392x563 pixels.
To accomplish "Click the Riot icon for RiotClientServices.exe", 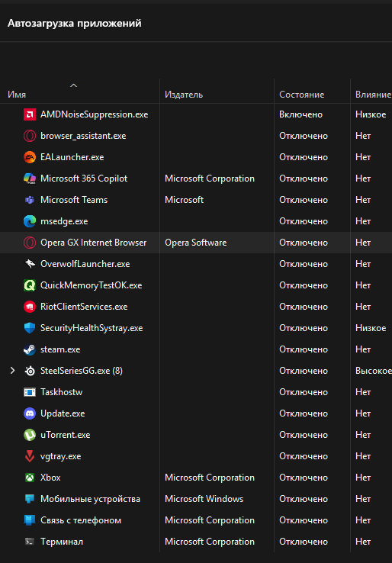I will [30, 307].
